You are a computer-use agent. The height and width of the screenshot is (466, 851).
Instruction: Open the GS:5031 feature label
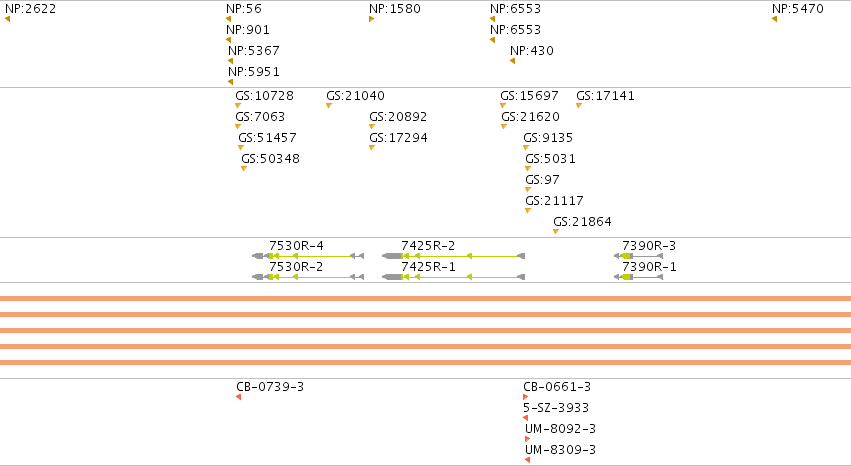[x=550, y=159]
